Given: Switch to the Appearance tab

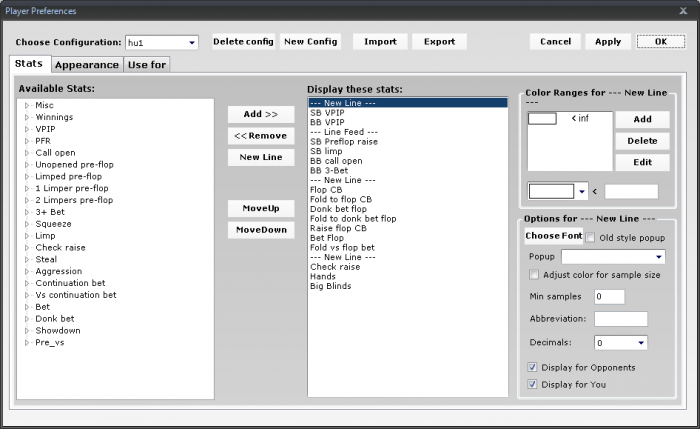Looking at the screenshot, I should point(87,65).
